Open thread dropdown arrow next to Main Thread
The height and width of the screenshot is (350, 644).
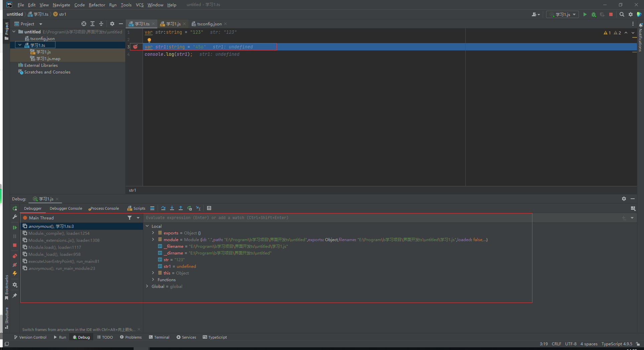(138, 218)
